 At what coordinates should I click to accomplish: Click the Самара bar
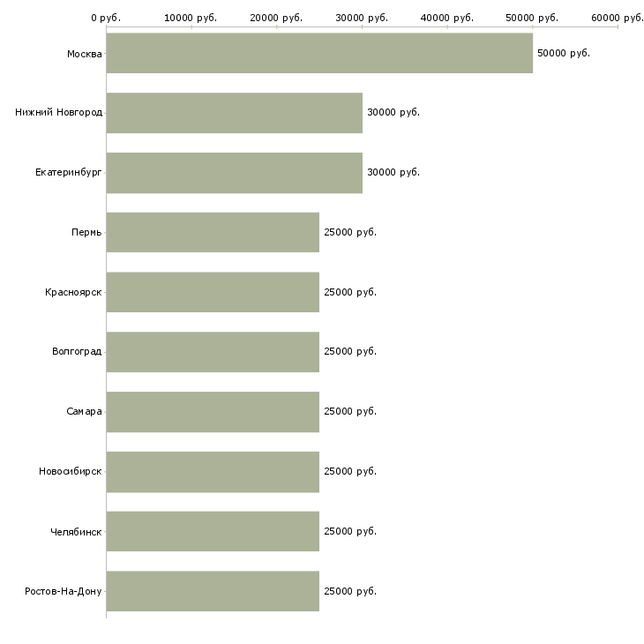point(213,412)
